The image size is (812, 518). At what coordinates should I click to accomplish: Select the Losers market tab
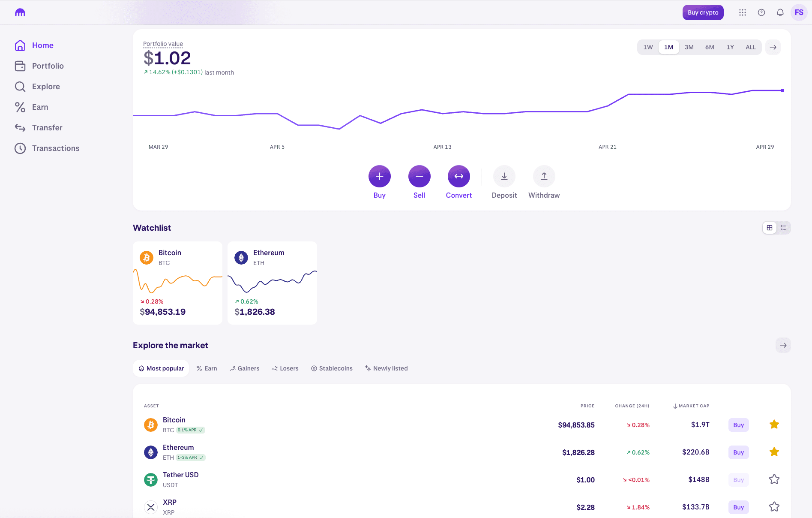point(285,368)
